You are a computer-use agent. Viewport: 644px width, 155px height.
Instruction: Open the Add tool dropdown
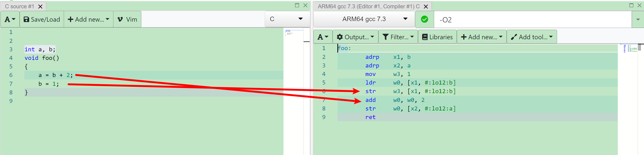coord(532,37)
